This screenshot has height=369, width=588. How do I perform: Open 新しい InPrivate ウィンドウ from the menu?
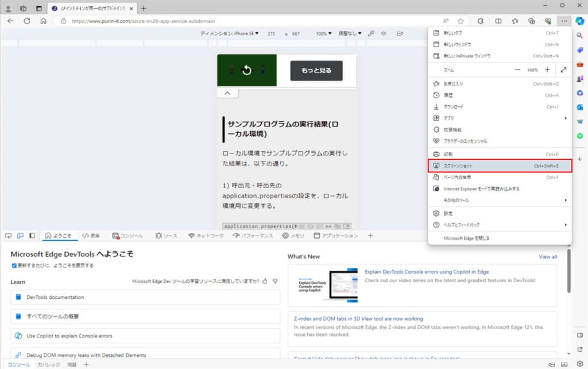pyautogui.click(x=467, y=56)
